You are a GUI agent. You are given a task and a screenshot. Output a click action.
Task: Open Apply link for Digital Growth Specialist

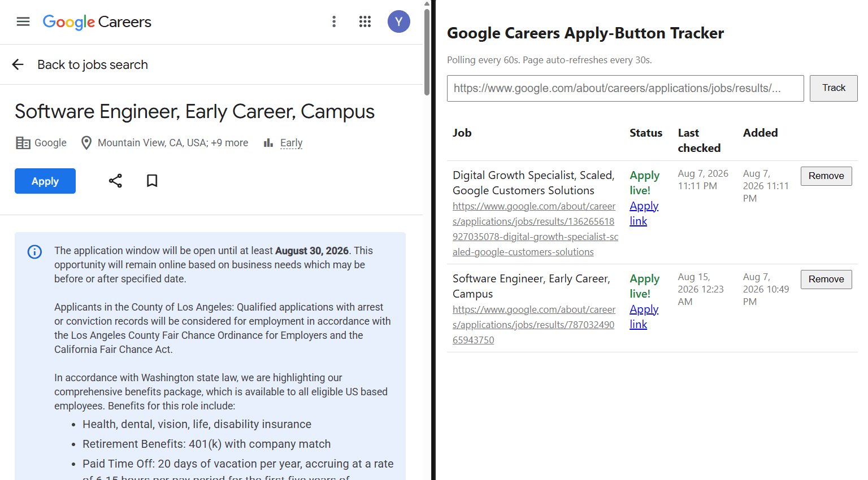coord(644,213)
